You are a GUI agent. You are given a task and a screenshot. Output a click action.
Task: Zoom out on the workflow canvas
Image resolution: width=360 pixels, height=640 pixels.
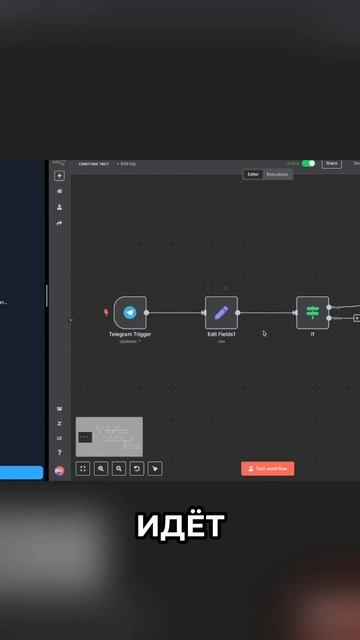click(119, 469)
